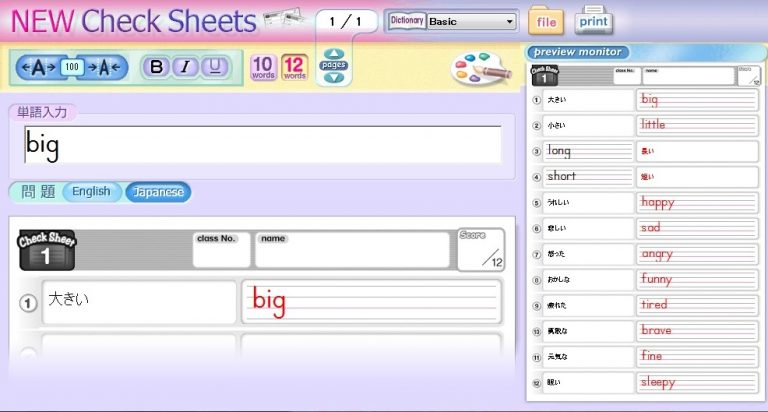Switch question language to English
Screen dimensions: 768x412
[91, 192]
